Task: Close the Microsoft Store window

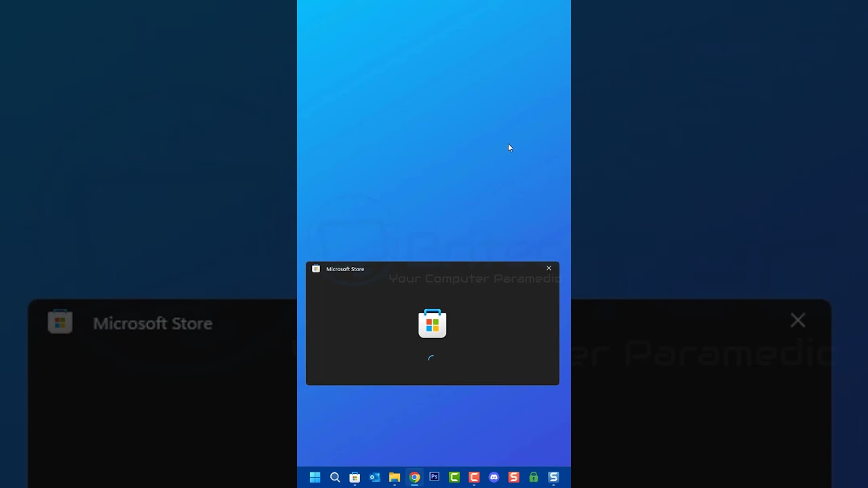Action: point(549,268)
